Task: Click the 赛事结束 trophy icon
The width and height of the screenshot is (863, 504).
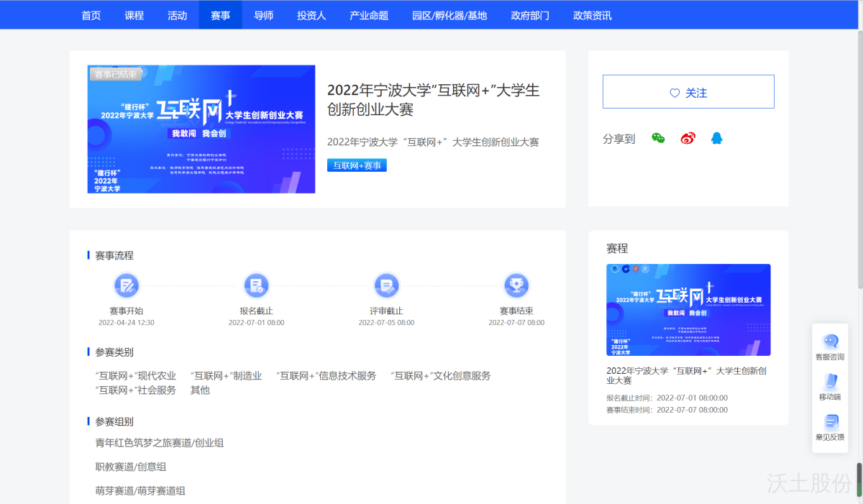Action: pos(516,286)
